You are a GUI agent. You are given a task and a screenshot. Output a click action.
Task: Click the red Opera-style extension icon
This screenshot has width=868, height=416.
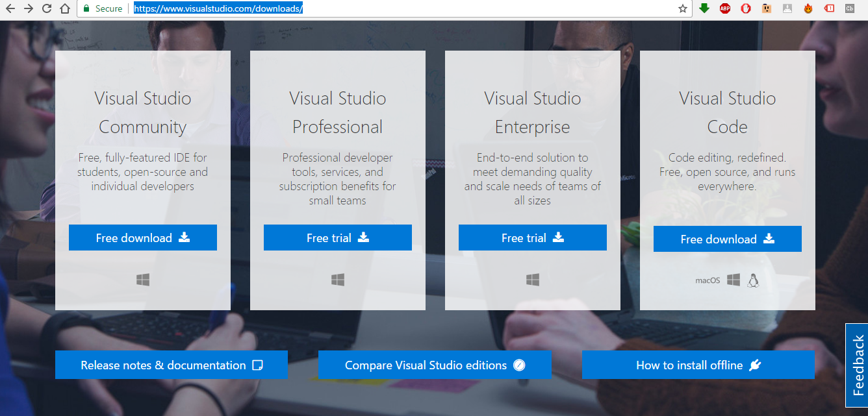coord(747,8)
